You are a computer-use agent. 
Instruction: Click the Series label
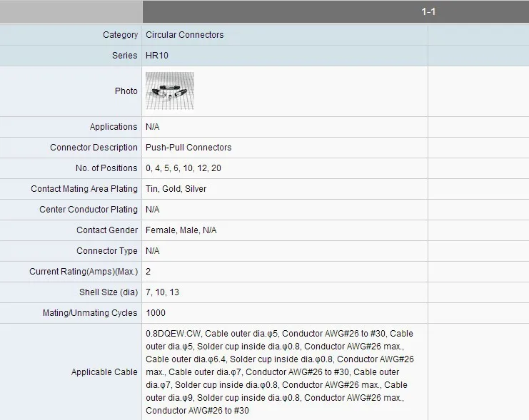coord(124,56)
